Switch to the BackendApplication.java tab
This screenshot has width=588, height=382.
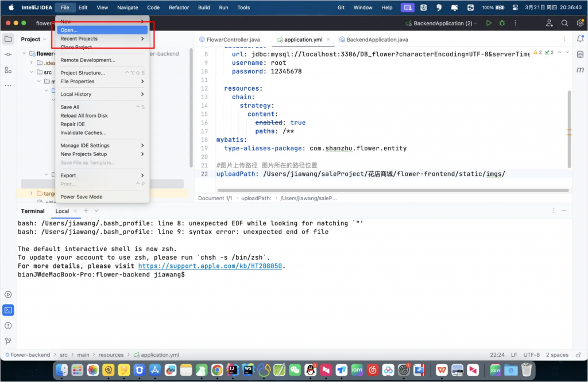[x=377, y=40]
